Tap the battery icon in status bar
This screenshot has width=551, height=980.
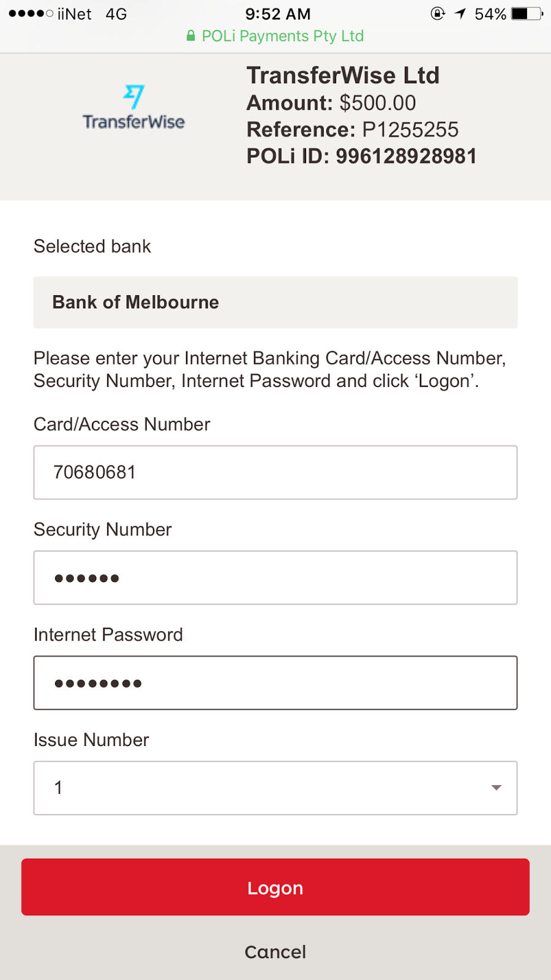click(x=527, y=13)
